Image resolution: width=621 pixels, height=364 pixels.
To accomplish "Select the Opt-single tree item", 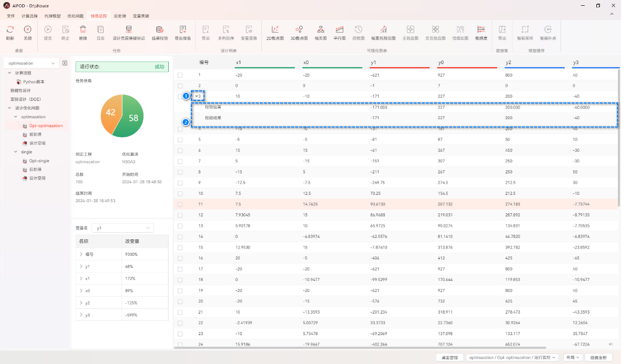I will pos(39,161).
